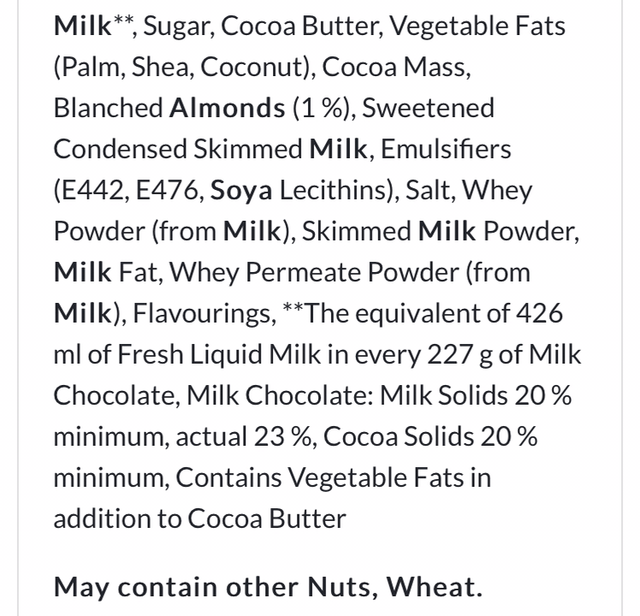The width and height of the screenshot is (640, 616).
Task: Select the word Shea
Action: [x=152, y=67]
